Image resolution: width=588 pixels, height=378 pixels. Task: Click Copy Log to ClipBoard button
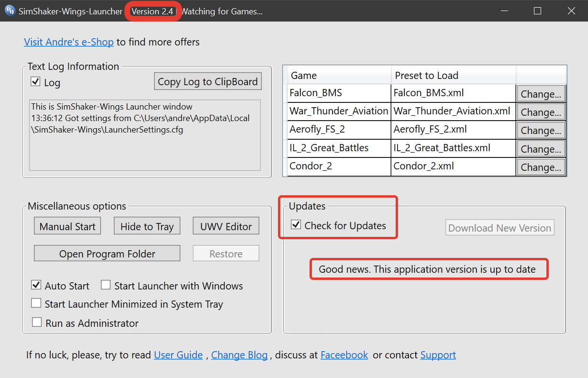coord(208,81)
